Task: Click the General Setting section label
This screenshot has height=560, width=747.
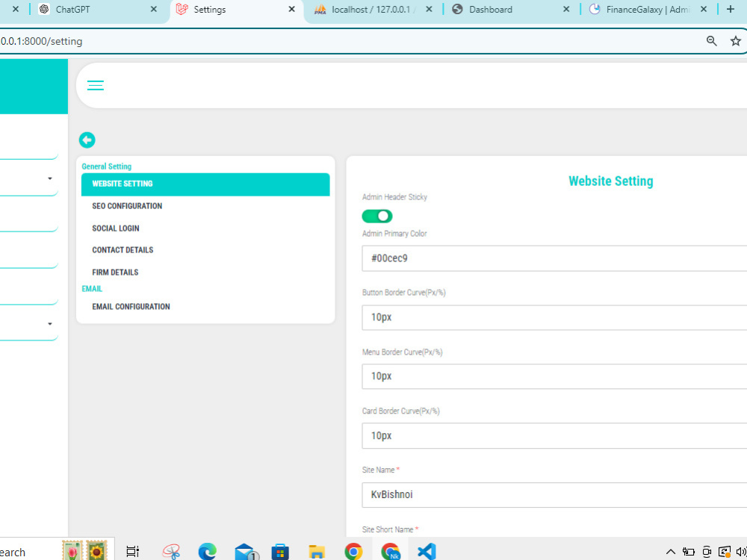Action: pos(107,167)
